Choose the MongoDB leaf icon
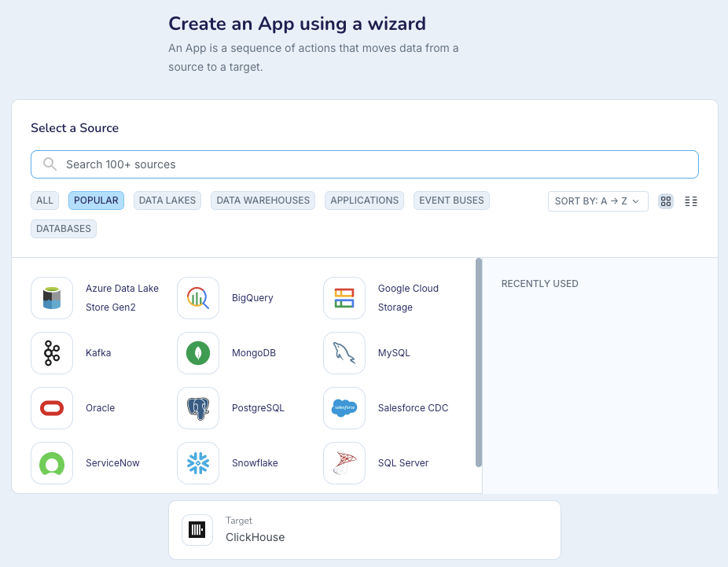This screenshot has width=728, height=567. point(198,353)
